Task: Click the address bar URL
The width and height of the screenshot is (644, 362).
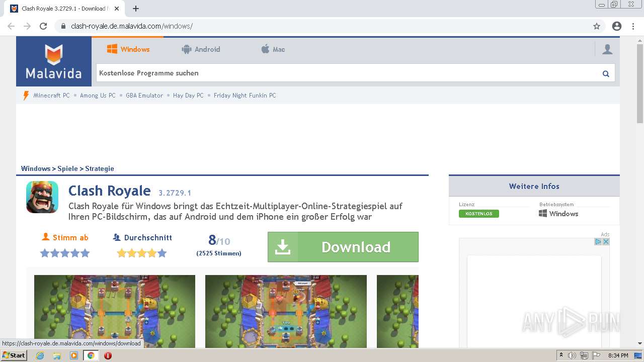Action: click(132, 26)
